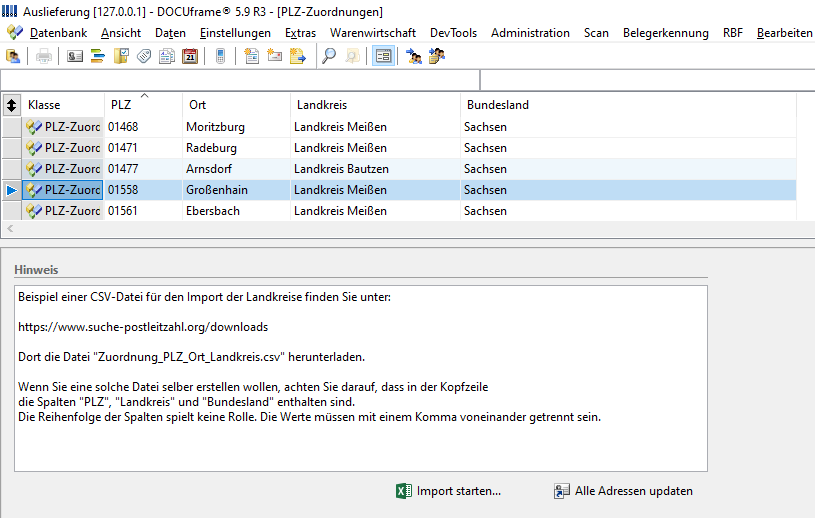The height and width of the screenshot is (518, 815).
Task: Click the Alle Adressen updaten button
Action: [x=623, y=491]
